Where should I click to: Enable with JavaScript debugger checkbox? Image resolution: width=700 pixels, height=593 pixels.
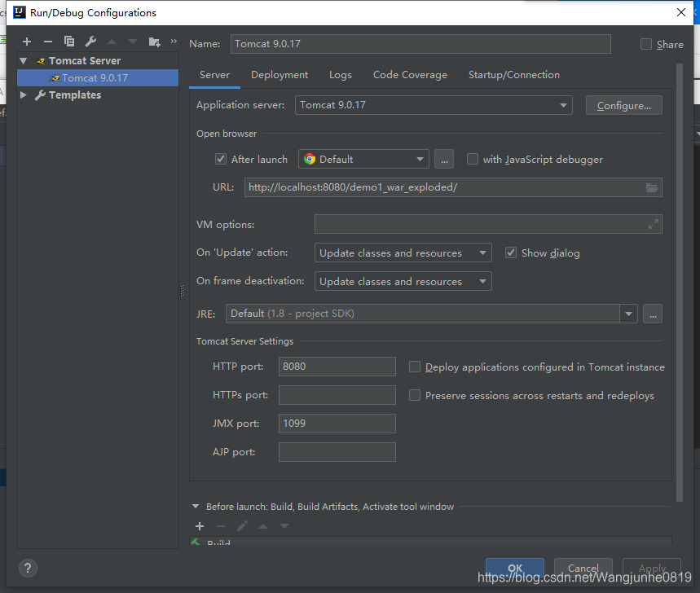(x=473, y=159)
